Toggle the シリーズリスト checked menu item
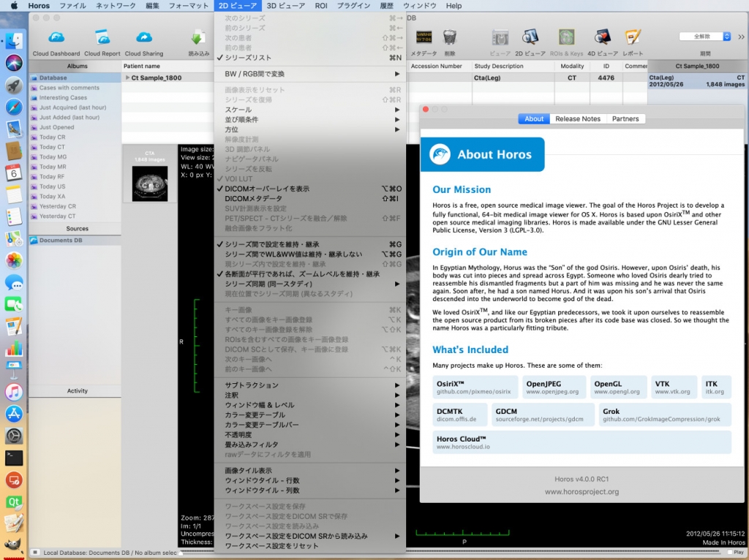This screenshot has width=749, height=560. click(310, 58)
